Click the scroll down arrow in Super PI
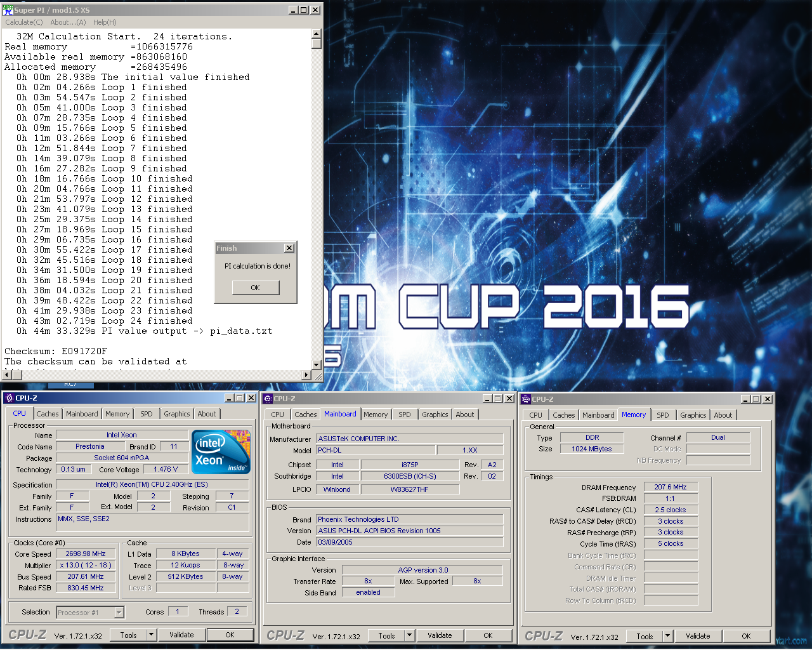The width and height of the screenshot is (812, 650). click(317, 365)
